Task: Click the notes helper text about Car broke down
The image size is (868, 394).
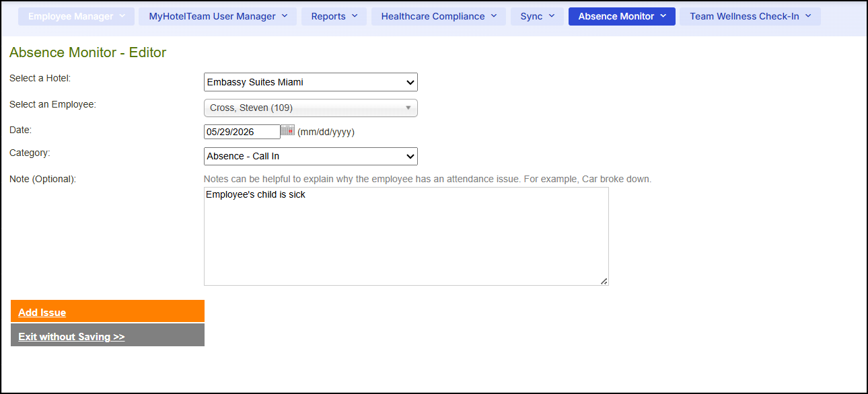Action: click(428, 180)
